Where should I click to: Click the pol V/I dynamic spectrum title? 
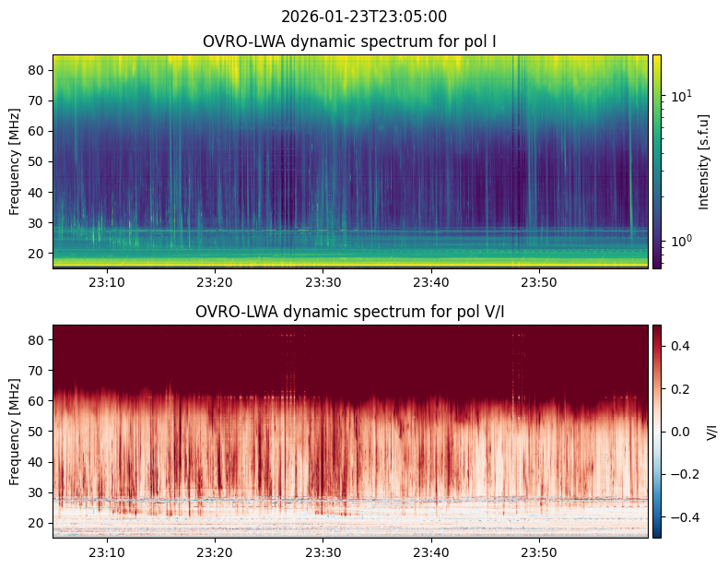click(x=350, y=312)
